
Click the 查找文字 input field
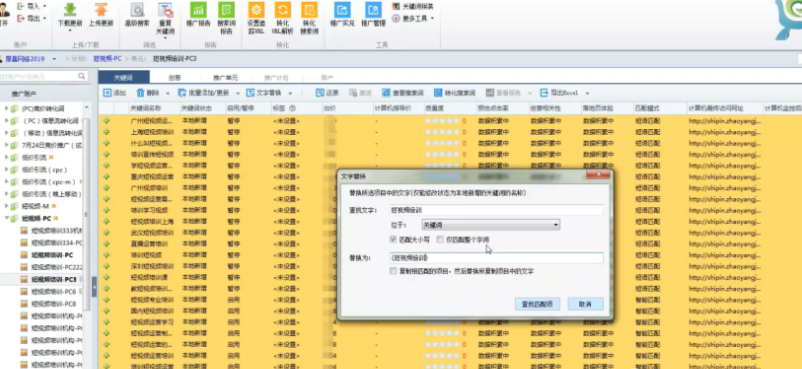[x=496, y=210]
